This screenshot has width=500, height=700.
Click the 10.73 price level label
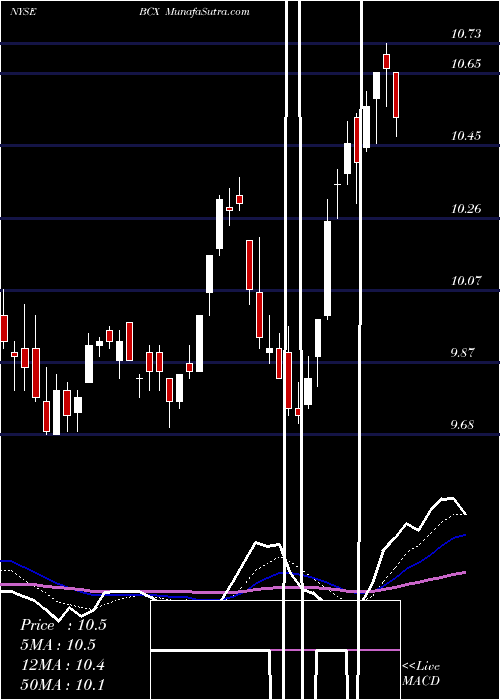click(466, 34)
